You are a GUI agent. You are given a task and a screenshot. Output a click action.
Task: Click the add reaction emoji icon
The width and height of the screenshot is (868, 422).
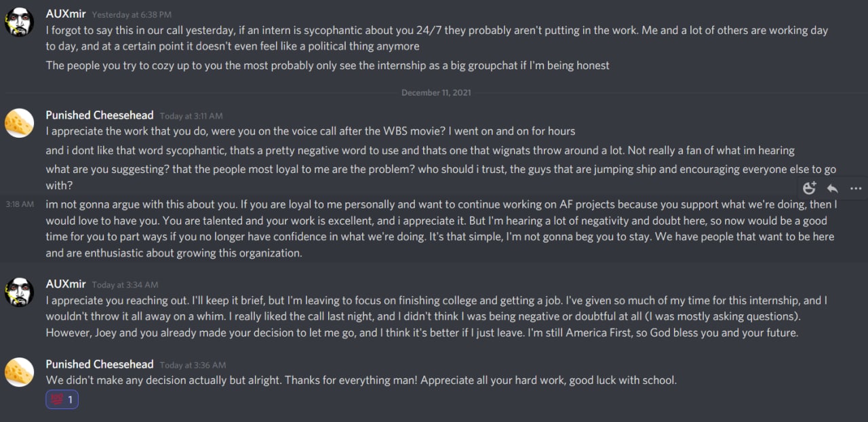click(x=809, y=189)
